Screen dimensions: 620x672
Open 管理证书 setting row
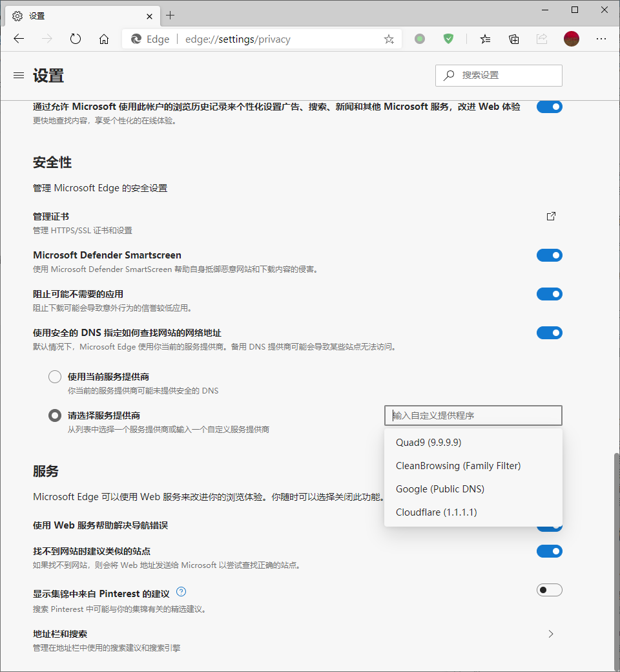tap(297, 223)
